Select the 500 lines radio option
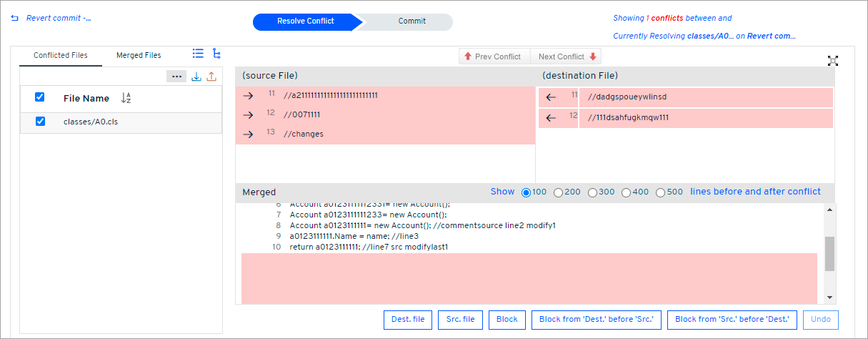 tap(660, 192)
